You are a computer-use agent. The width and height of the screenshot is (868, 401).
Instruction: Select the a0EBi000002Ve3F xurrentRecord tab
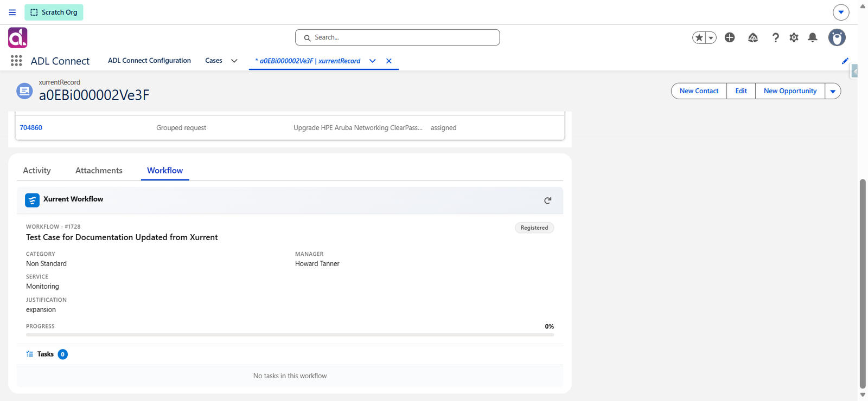(x=308, y=61)
